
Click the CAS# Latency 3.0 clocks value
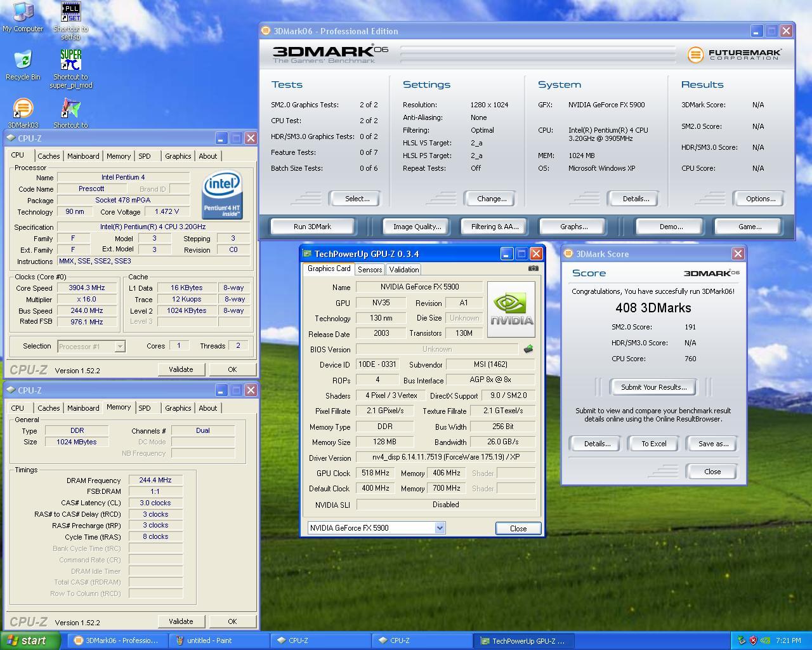pyautogui.click(x=155, y=503)
